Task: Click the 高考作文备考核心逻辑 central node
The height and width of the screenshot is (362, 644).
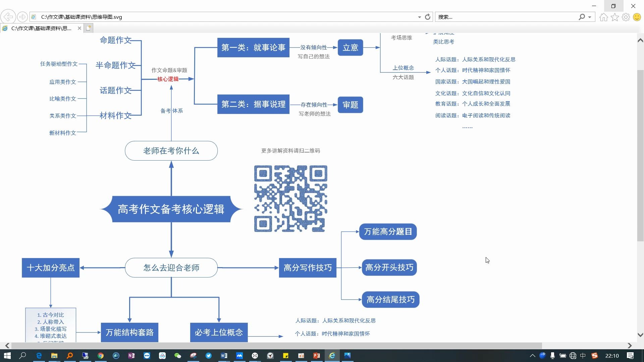Action: (171, 209)
